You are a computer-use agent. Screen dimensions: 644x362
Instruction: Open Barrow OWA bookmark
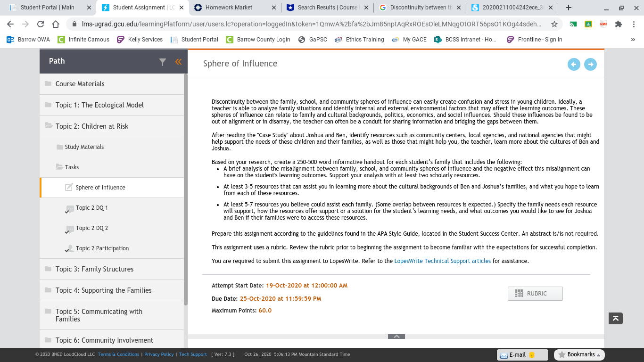pyautogui.click(x=28, y=40)
